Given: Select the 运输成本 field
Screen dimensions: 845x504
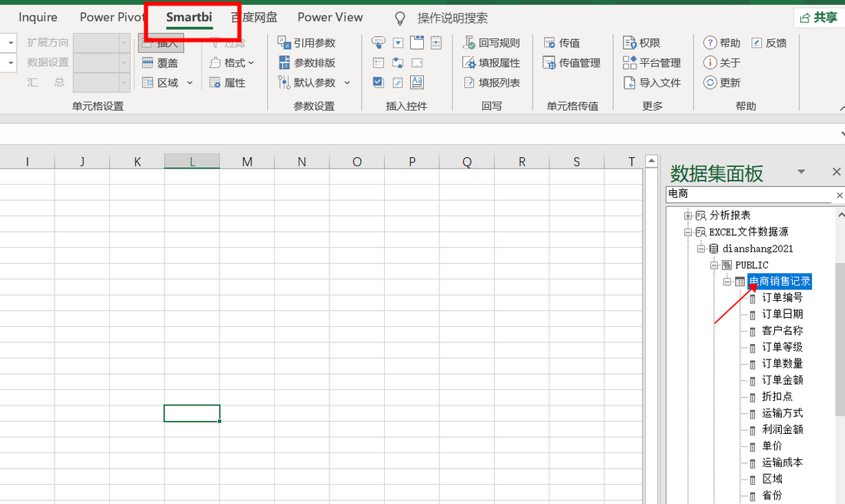Looking at the screenshot, I should tap(783, 462).
